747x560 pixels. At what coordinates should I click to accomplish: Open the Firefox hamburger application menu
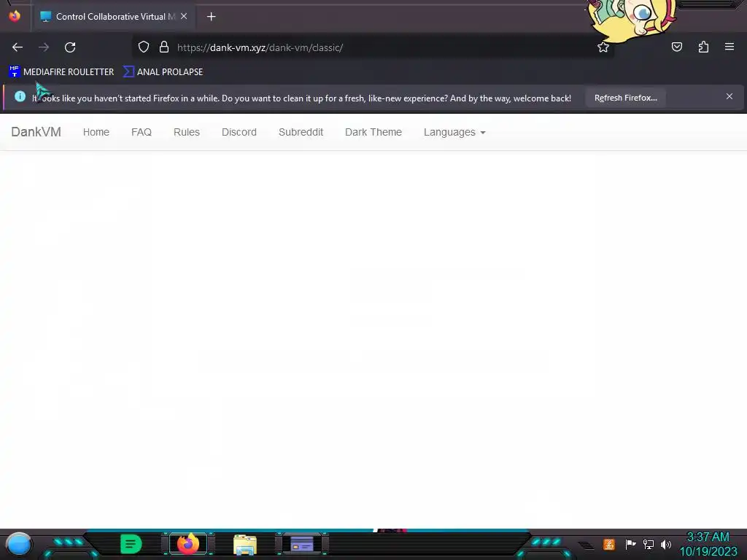pyautogui.click(x=729, y=47)
